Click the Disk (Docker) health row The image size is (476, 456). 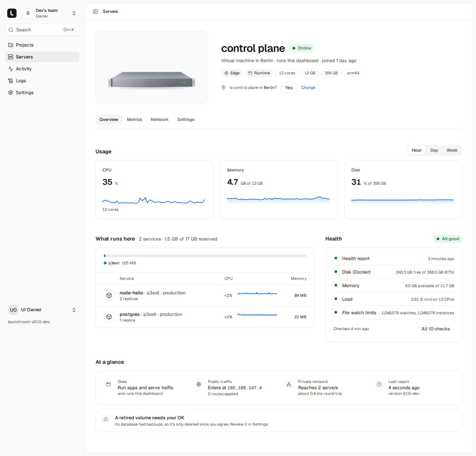tap(394, 272)
